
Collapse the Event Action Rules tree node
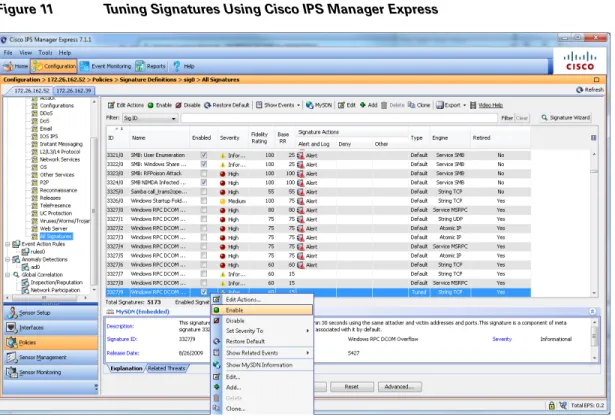[x=7, y=244]
